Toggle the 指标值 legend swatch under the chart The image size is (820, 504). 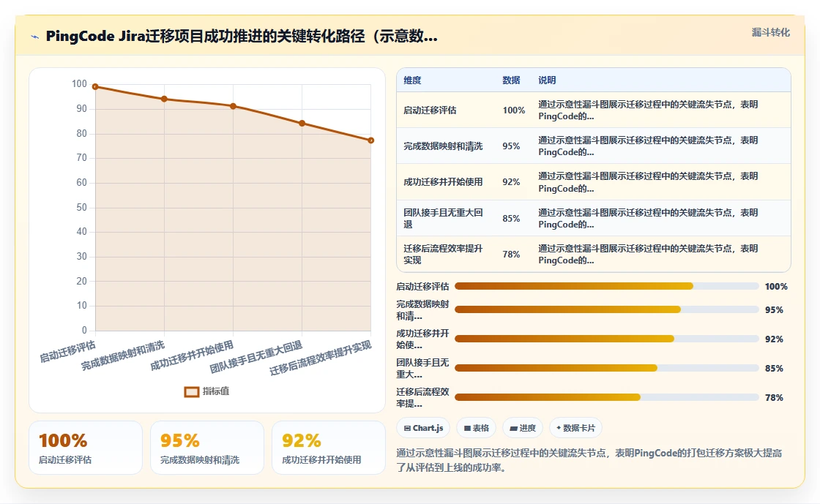tap(191, 391)
